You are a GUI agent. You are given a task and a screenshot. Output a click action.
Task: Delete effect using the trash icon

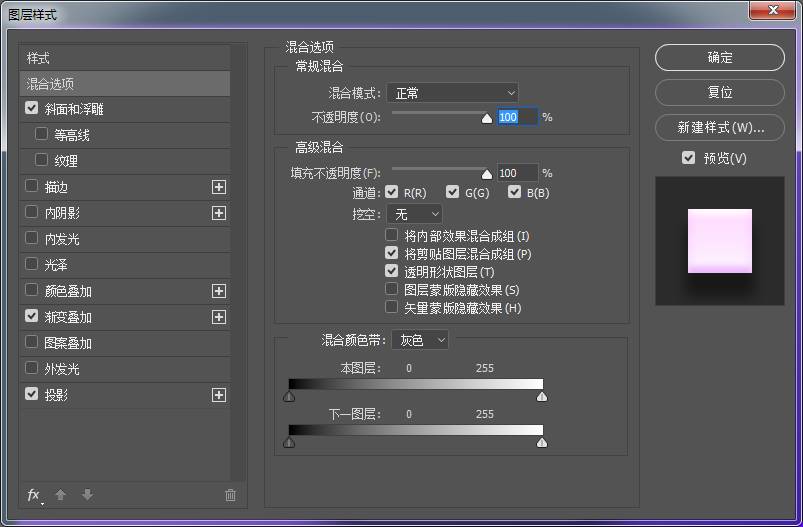[230, 495]
